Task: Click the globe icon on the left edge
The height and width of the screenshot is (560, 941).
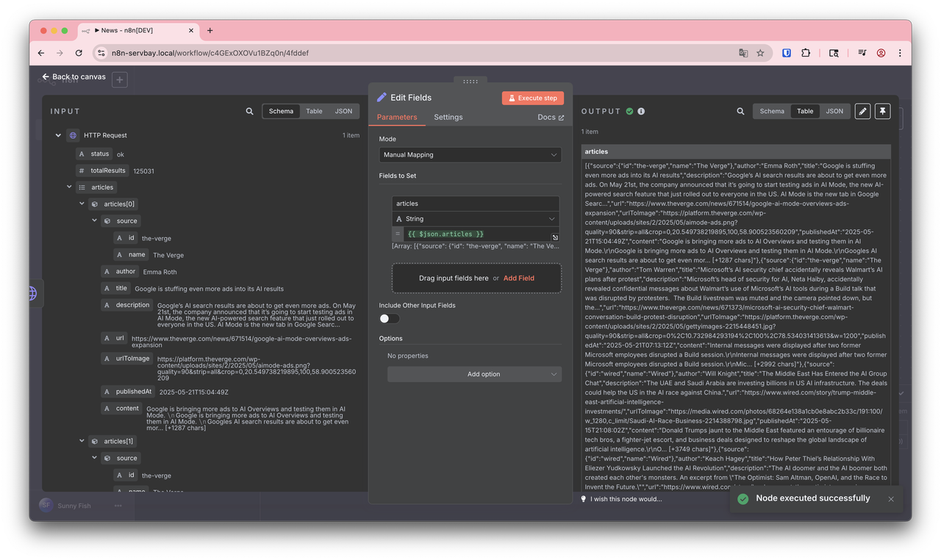Action: click(32, 293)
